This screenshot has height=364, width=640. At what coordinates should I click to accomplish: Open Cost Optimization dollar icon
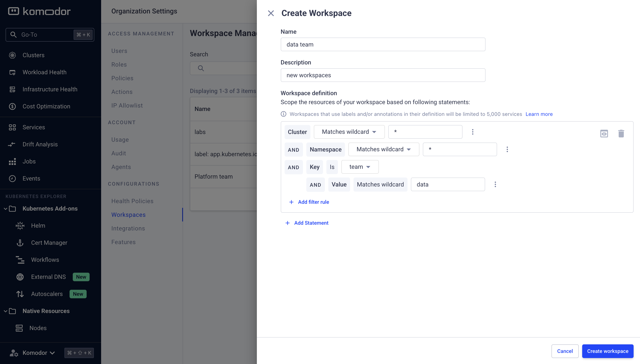[12, 106]
